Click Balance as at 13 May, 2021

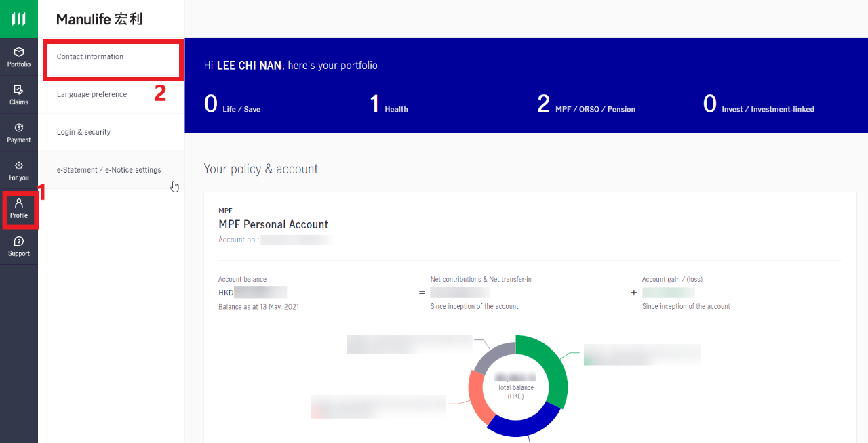(258, 307)
